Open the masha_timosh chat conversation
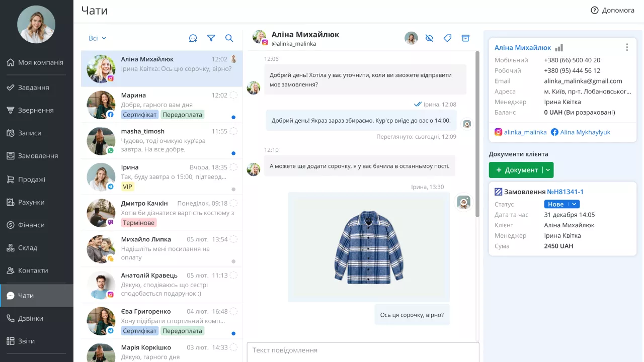This screenshot has width=644, height=362. (162, 141)
